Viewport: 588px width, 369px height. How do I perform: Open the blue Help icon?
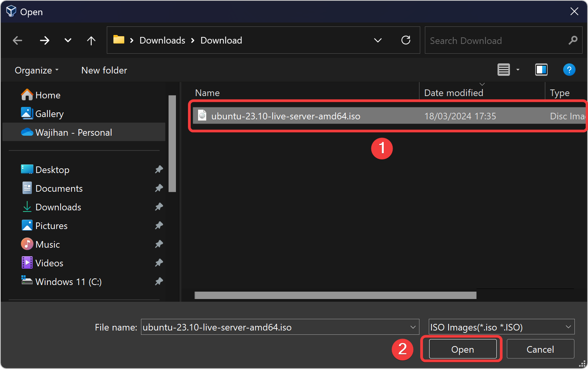[569, 70]
